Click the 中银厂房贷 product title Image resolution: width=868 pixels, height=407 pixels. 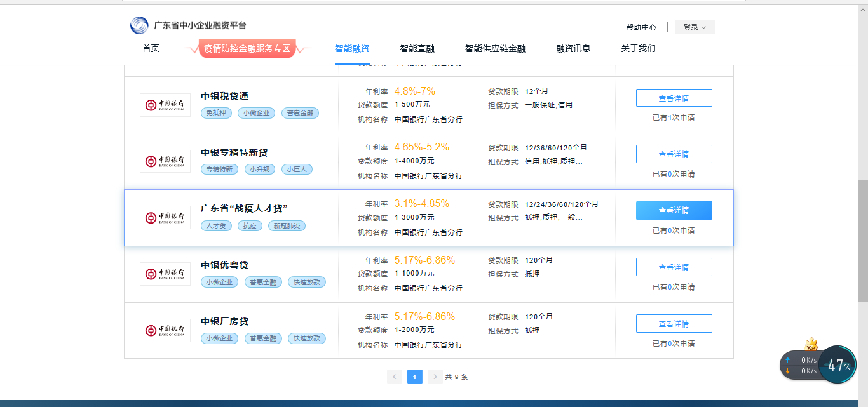point(225,321)
